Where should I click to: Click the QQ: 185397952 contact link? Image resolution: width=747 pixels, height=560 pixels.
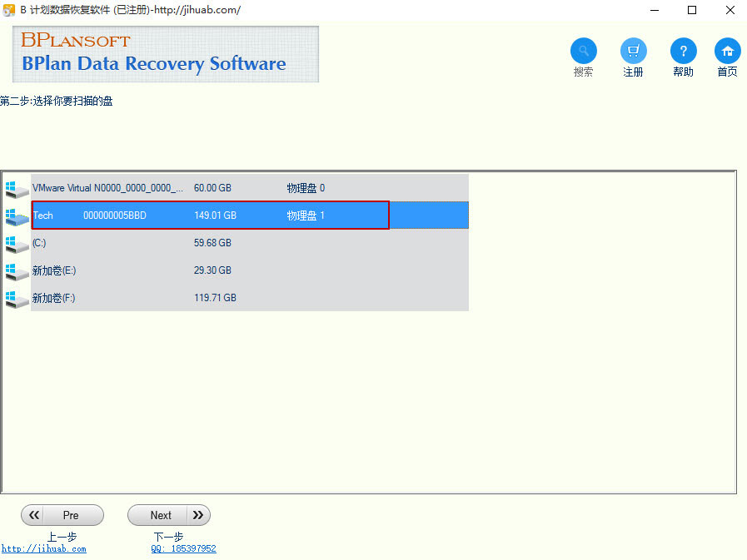pyautogui.click(x=183, y=549)
